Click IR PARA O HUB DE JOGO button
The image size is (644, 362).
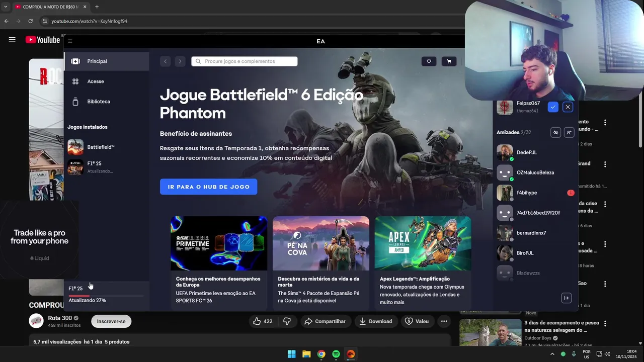click(208, 187)
